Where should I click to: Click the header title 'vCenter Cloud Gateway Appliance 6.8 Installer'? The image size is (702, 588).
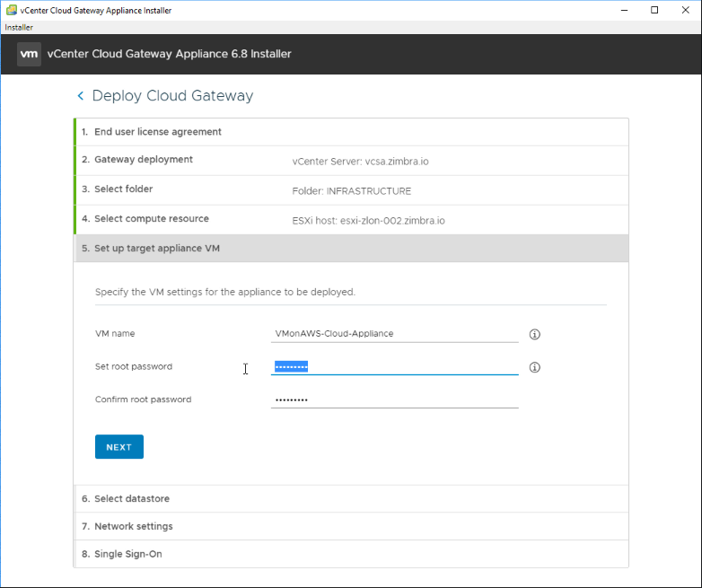(170, 54)
